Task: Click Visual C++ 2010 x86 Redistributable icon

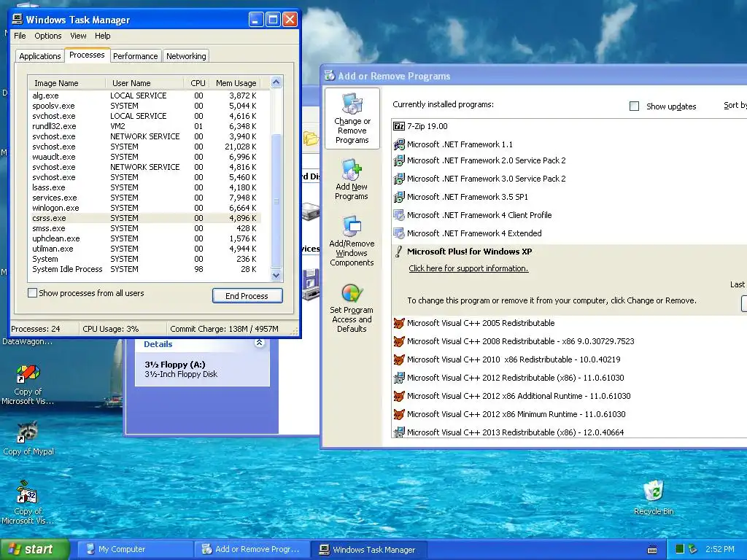Action: click(399, 359)
